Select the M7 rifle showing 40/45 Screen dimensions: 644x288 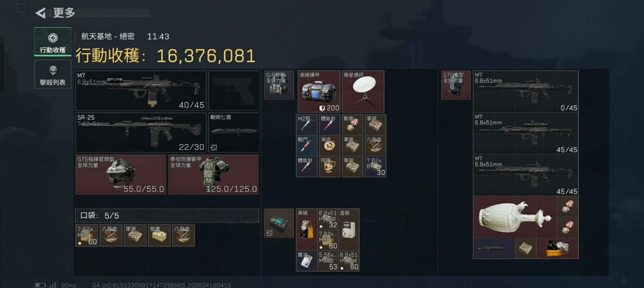141,90
